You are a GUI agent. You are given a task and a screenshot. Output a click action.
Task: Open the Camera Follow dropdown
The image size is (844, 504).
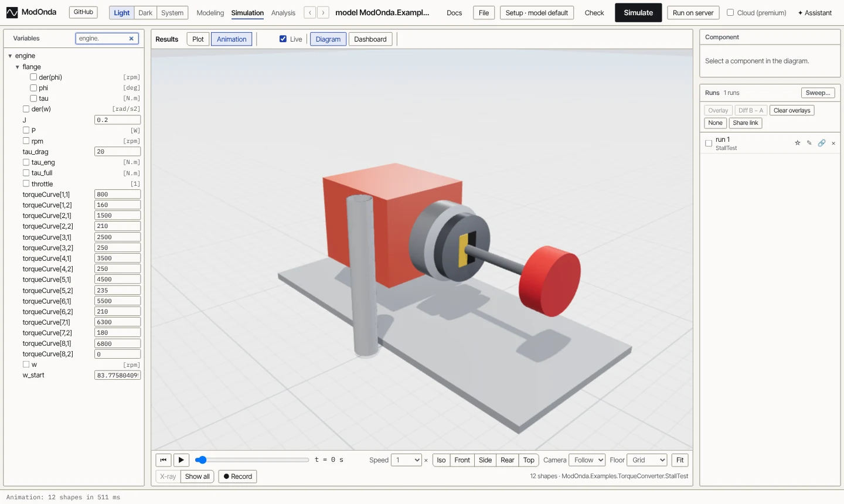coord(587,460)
